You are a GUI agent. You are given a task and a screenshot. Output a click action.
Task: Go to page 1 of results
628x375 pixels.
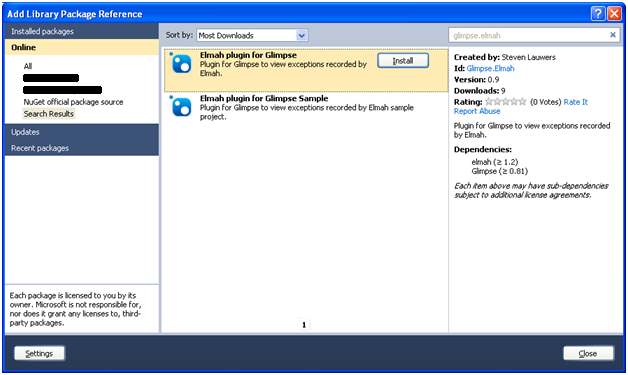[304, 325]
